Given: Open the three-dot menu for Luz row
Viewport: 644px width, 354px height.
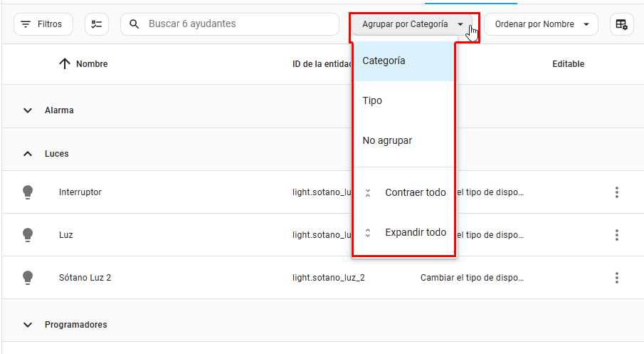Looking at the screenshot, I should (616, 235).
